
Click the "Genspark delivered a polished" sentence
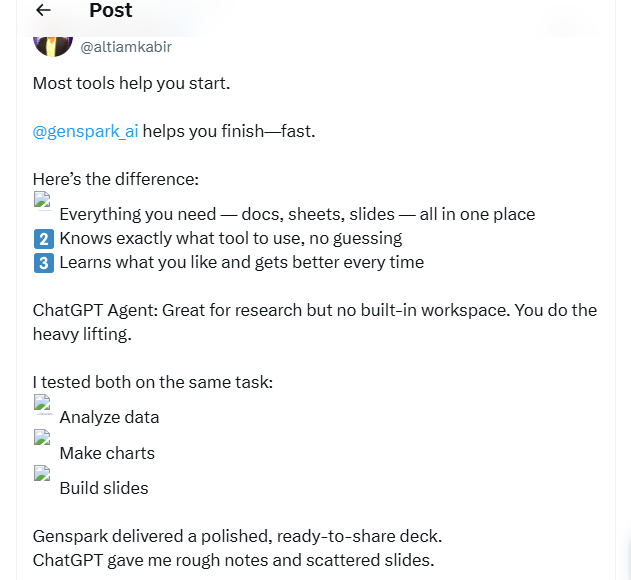[237, 536]
